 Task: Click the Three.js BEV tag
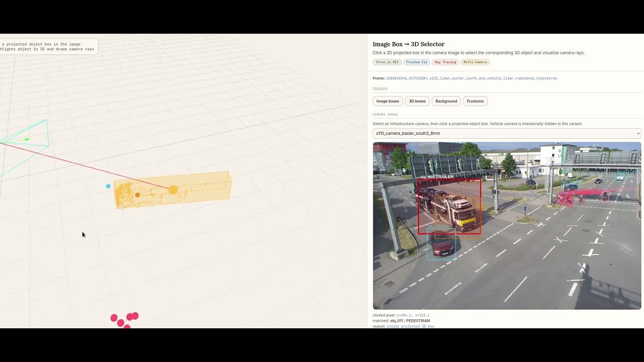pos(387,62)
